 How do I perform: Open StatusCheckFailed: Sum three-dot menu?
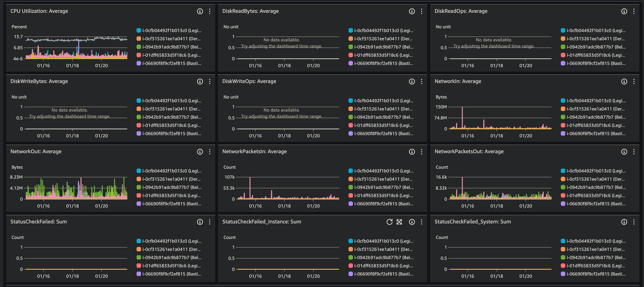210,222
